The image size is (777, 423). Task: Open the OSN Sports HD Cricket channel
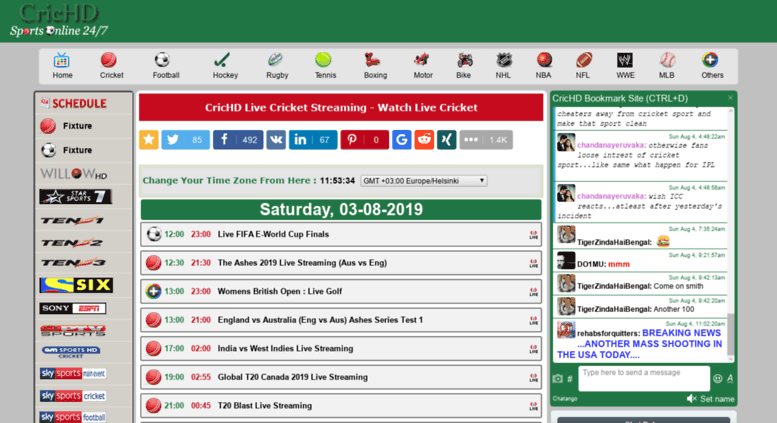(x=71, y=352)
